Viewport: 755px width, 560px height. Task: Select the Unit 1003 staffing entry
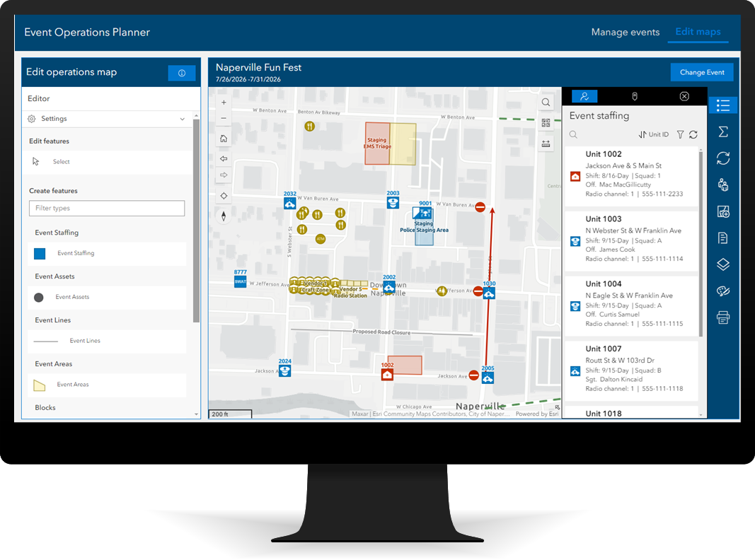[x=631, y=239]
